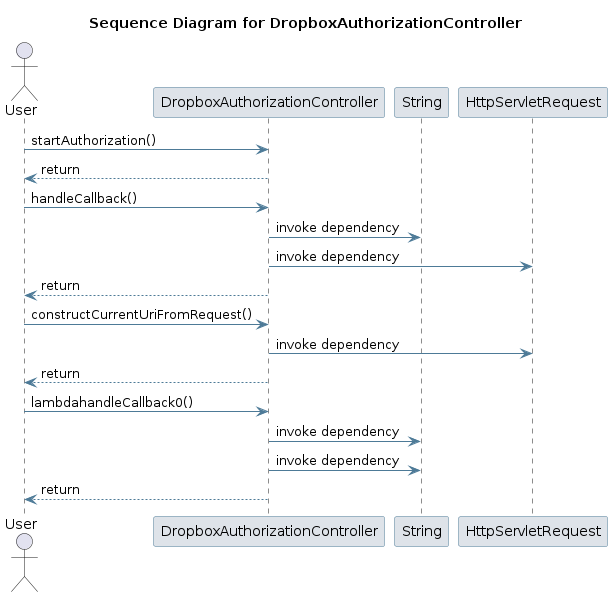The width and height of the screenshot is (612, 597).
Task: Select the 'lambdahandleCallback0()' message label
Action: coord(112,402)
